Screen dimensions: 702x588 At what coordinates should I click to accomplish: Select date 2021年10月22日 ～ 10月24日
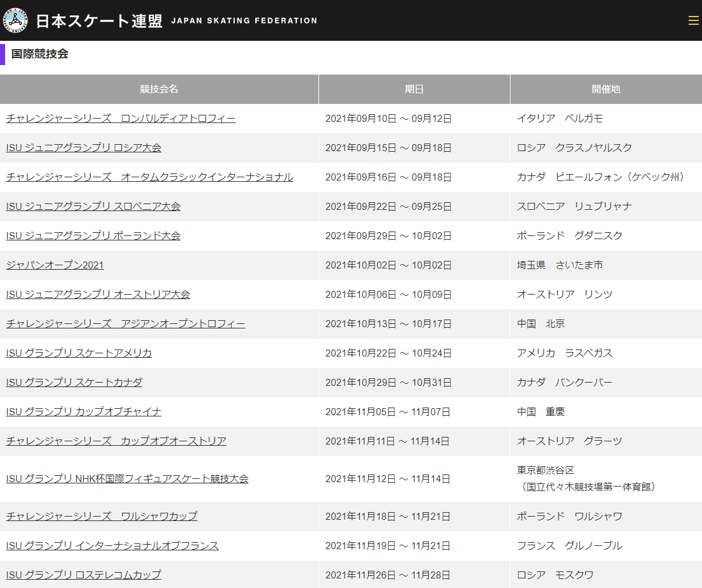point(388,353)
